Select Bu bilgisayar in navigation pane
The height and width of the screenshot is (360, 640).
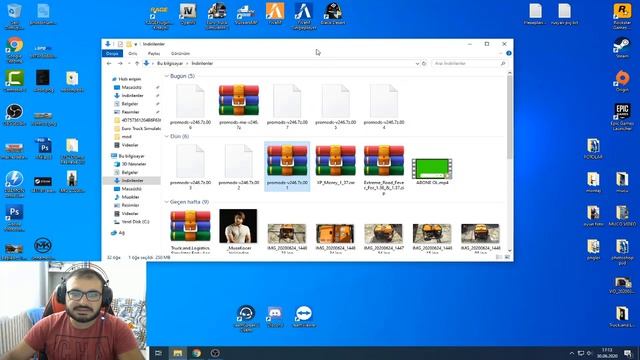[131, 156]
